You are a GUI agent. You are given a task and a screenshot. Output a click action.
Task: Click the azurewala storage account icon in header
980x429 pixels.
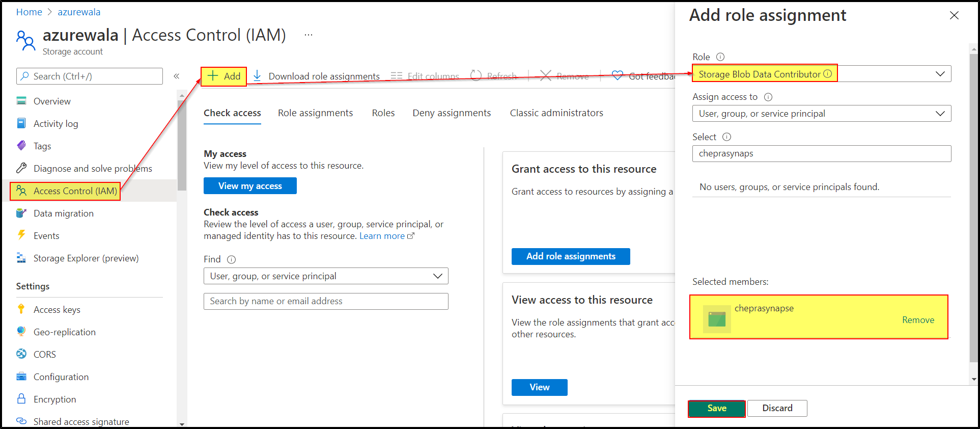[25, 40]
